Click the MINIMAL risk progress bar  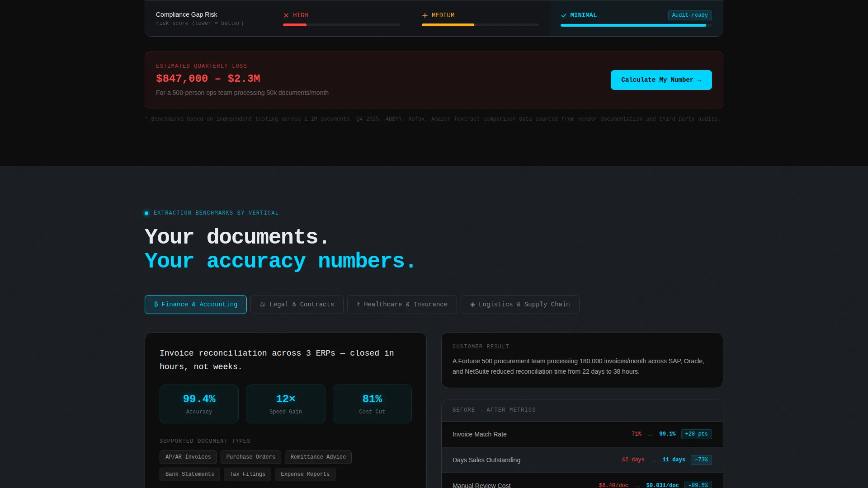[x=636, y=25]
